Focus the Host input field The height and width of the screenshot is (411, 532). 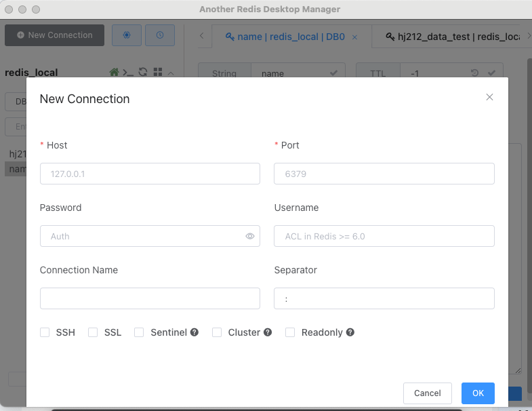150,174
